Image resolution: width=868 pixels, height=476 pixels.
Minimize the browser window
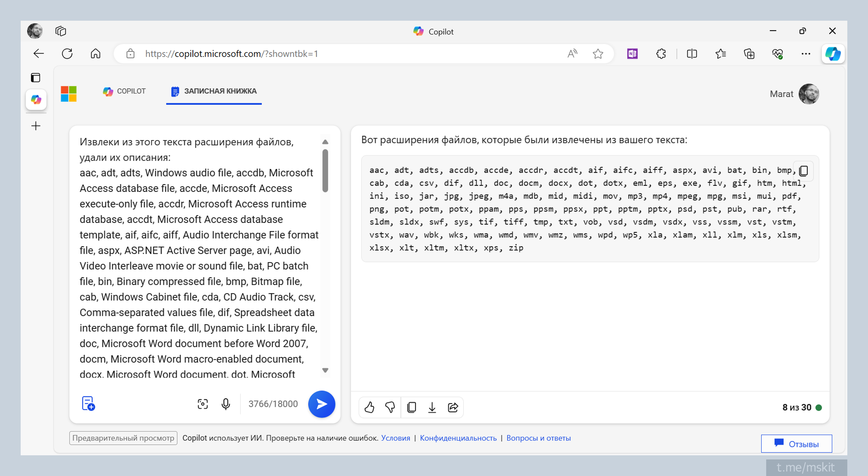point(773,31)
